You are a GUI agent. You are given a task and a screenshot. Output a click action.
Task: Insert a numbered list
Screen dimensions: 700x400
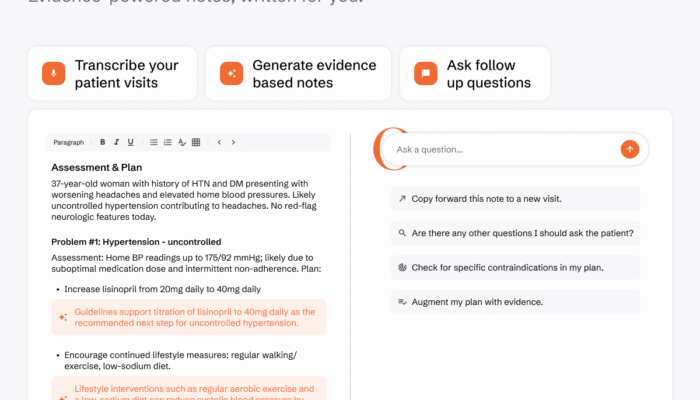[167, 142]
